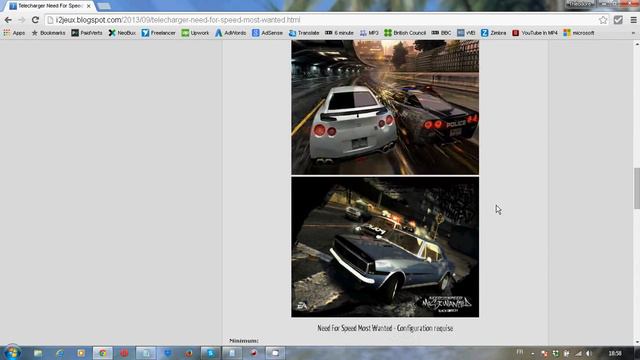
Task: Open the NeoBux bookmark
Action: [x=122, y=33]
